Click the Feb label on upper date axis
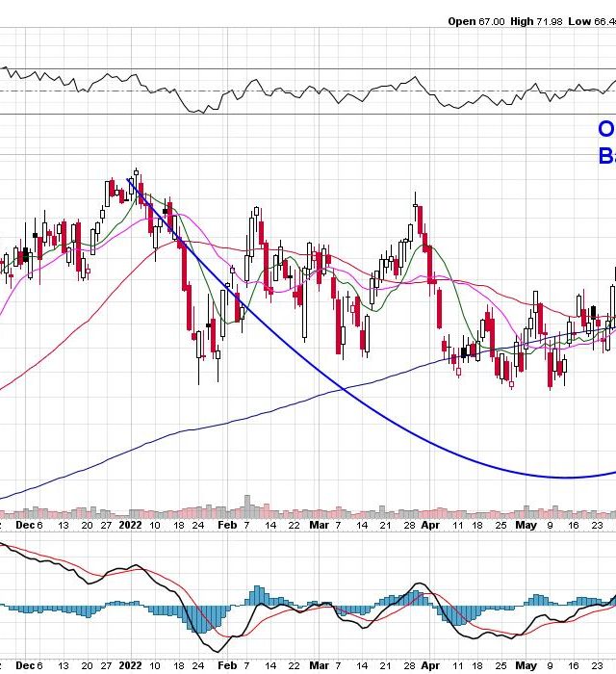616x674 pixels. 226,526
